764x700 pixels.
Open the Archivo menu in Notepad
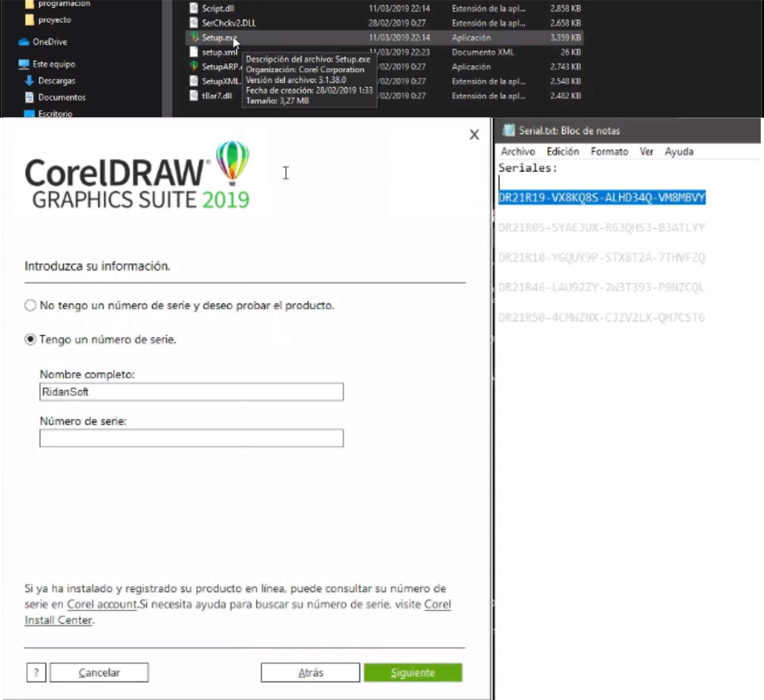tap(518, 151)
